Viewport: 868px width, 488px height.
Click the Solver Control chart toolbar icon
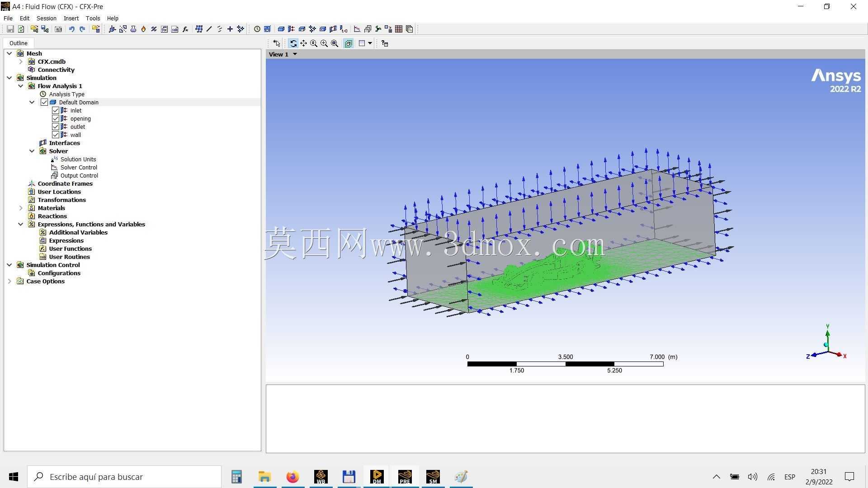[x=357, y=29]
